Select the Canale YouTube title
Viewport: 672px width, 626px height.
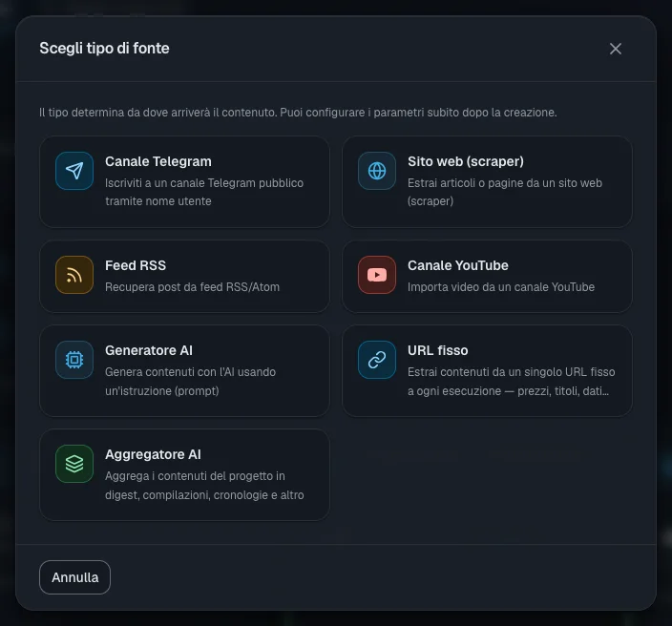(x=458, y=265)
